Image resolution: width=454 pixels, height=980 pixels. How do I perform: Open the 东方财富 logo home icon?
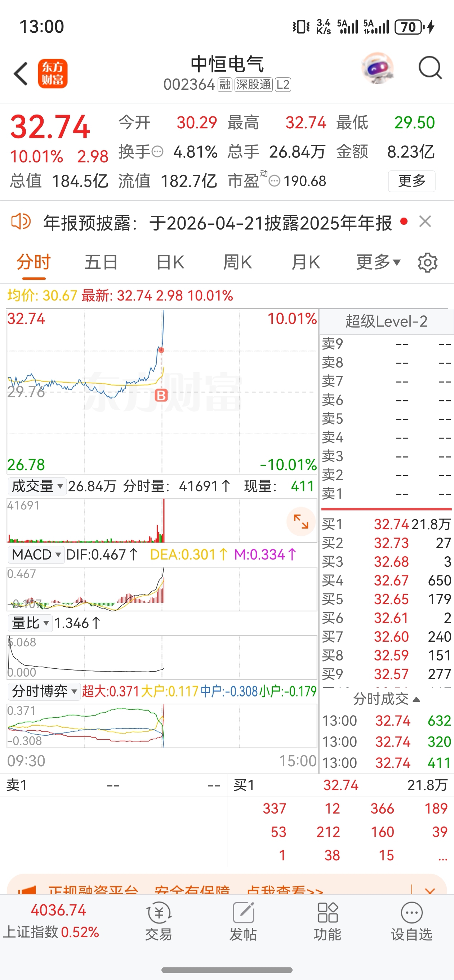53,73
